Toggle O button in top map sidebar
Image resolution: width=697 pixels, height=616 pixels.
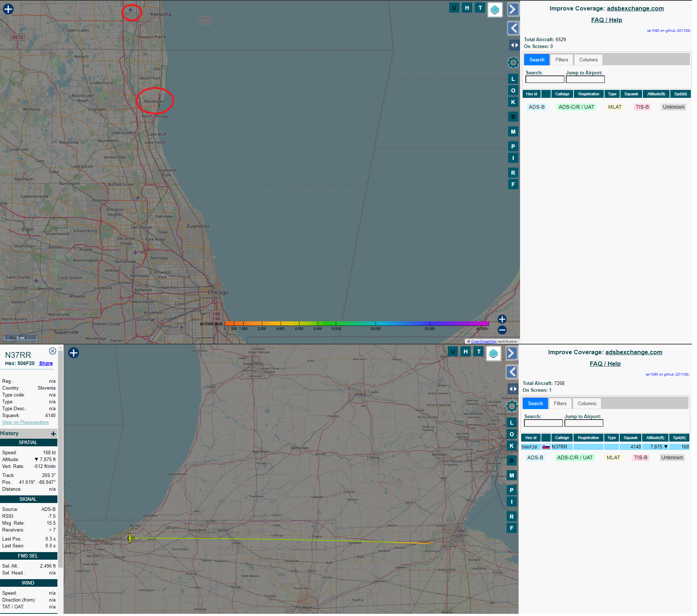coord(513,91)
